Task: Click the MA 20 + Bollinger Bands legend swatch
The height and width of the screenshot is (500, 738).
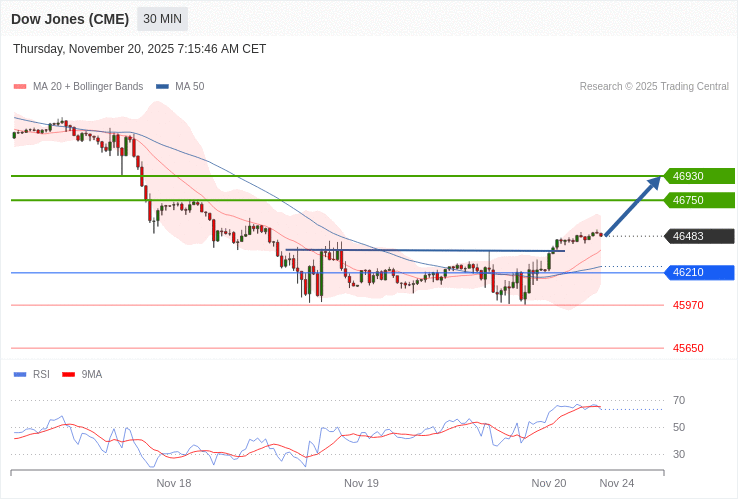Action: point(20,87)
